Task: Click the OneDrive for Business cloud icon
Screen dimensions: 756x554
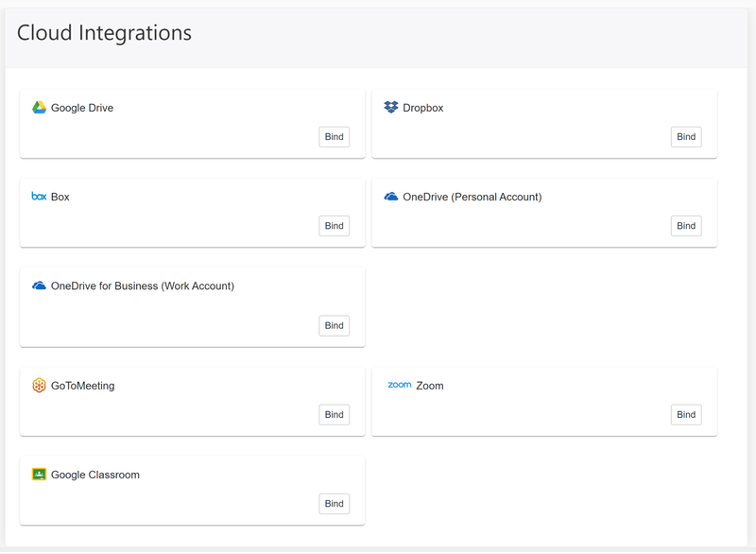Action: pyautogui.click(x=39, y=286)
